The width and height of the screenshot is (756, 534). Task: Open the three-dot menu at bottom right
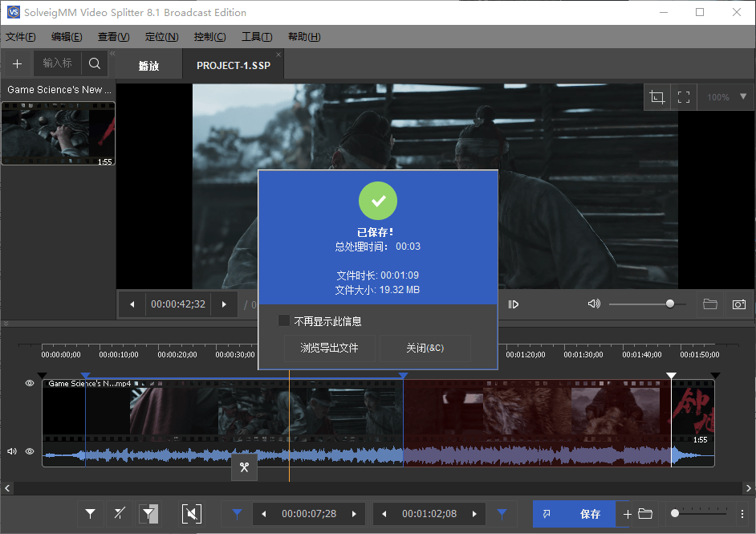(x=742, y=514)
